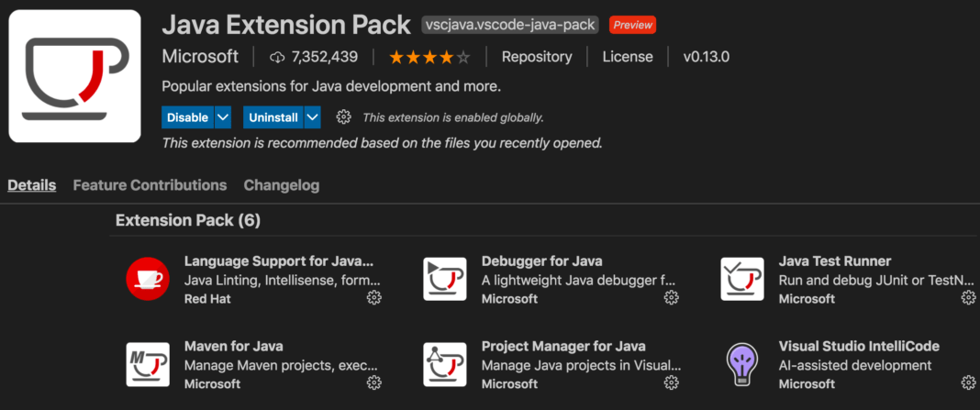Open Maven for Java extension title
The width and height of the screenshot is (980, 410).
pyautogui.click(x=234, y=346)
